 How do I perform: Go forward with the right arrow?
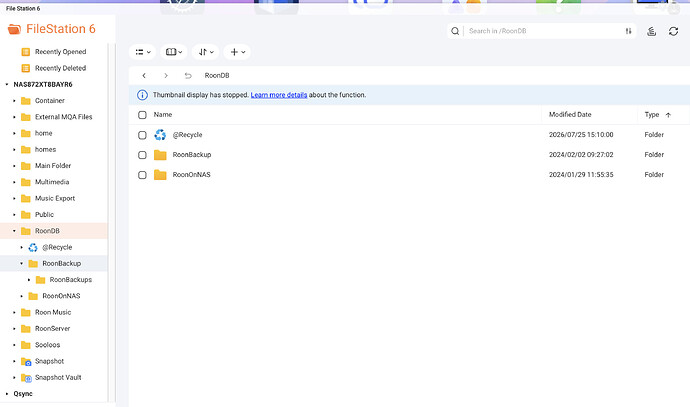pyautogui.click(x=166, y=76)
